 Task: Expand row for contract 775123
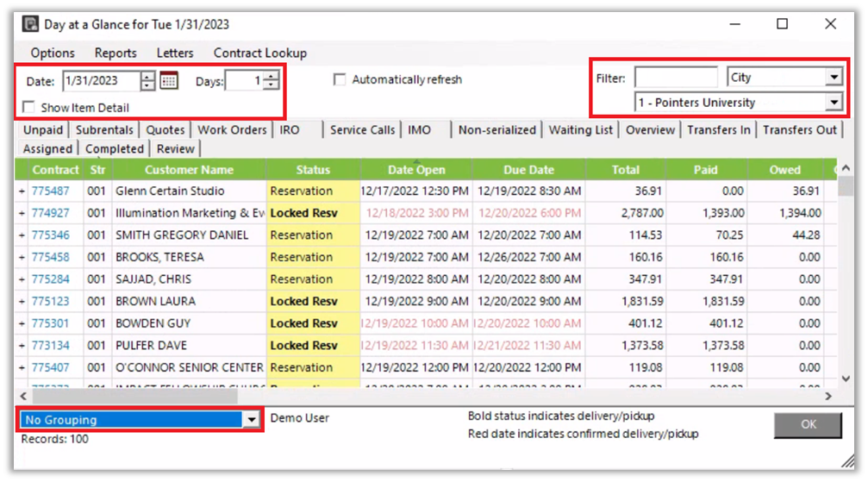click(22, 302)
